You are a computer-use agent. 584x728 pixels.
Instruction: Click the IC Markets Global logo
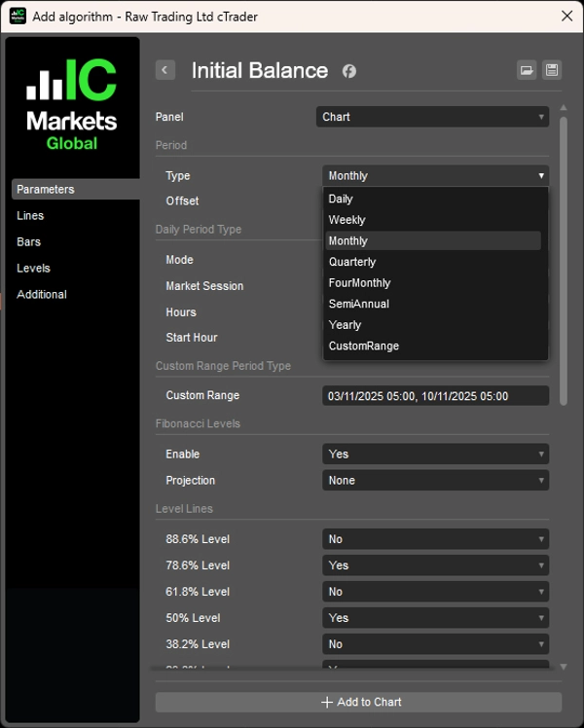click(x=72, y=104)
